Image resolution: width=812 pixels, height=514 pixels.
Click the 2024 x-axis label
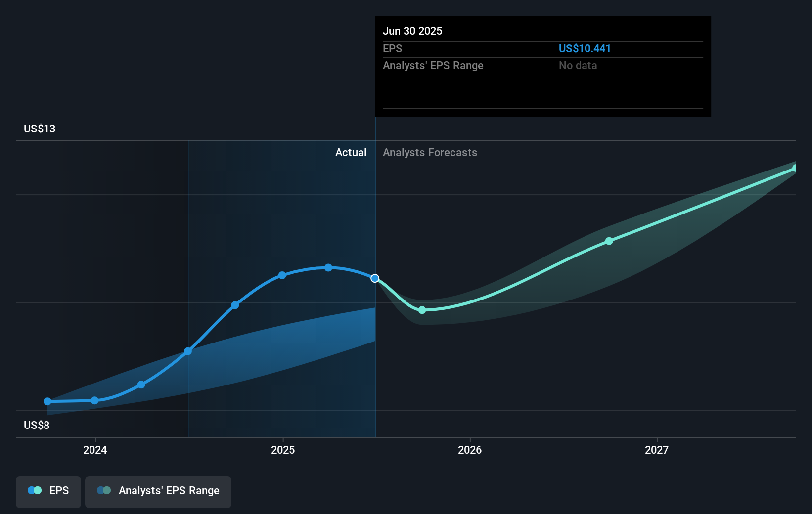point(95,450)
